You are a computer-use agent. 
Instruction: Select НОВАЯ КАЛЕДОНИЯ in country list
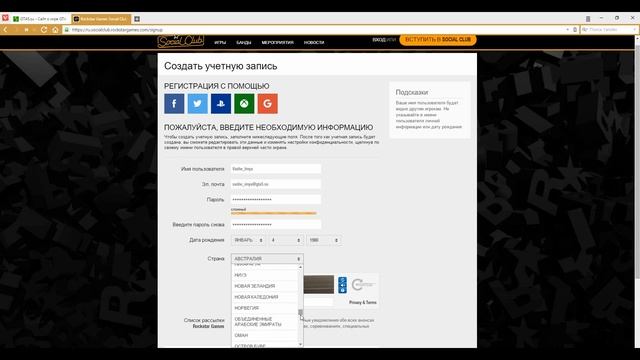264,297
